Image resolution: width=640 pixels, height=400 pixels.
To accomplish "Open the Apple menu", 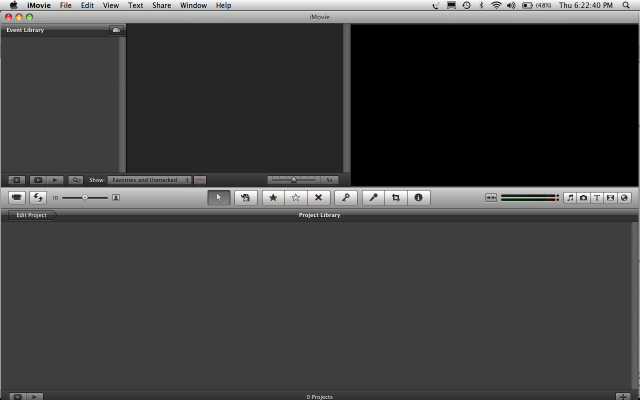I will 13,5.
